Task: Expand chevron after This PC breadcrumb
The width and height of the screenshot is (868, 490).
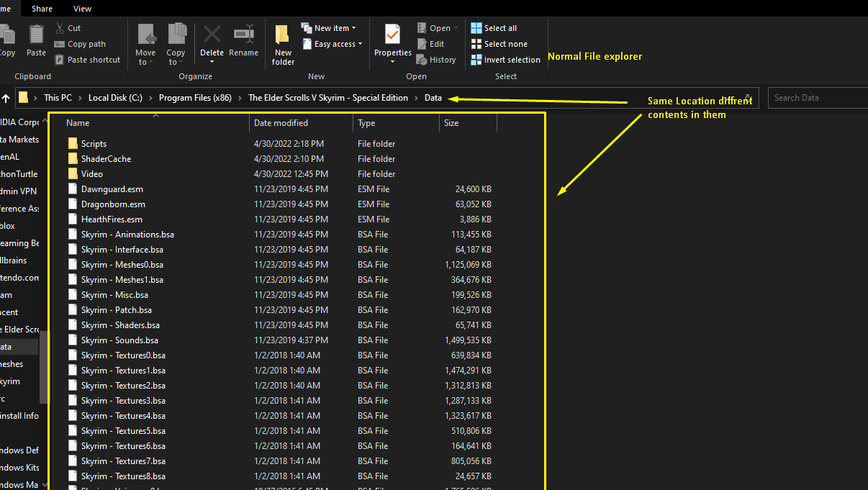Action: tap(80, 98)
